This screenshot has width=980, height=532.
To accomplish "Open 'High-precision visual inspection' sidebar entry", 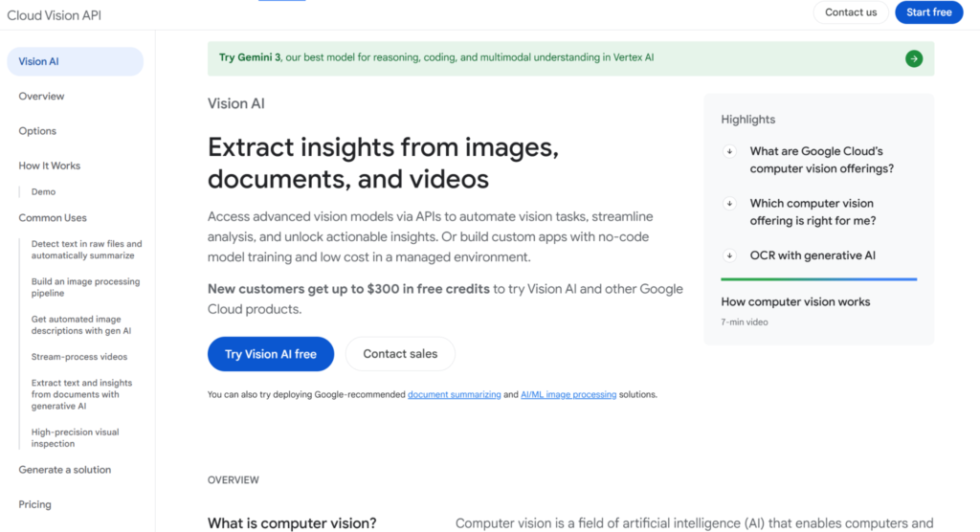I will (76, 438).
